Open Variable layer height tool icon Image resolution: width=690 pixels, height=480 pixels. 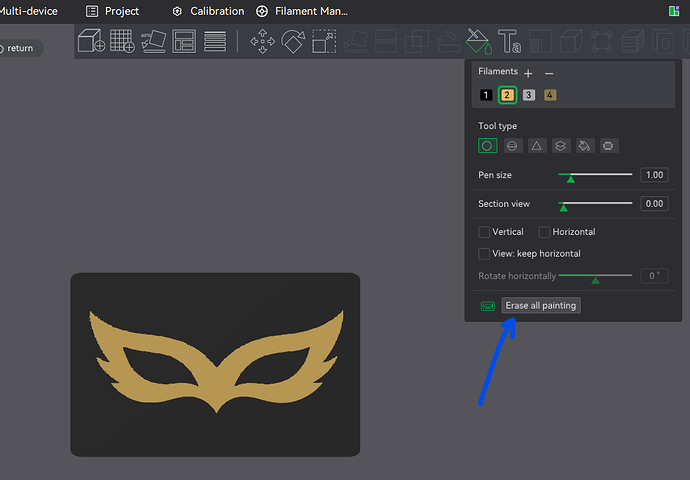(215, 41)
